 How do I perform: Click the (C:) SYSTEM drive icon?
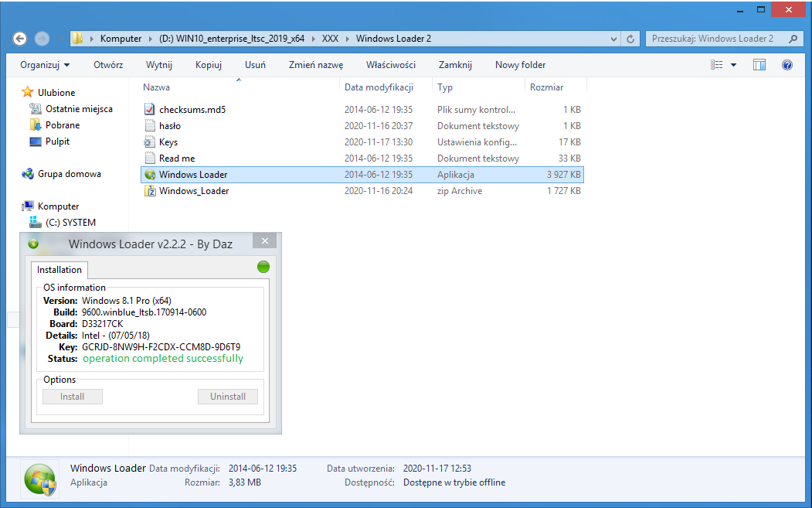pos(36,223)
